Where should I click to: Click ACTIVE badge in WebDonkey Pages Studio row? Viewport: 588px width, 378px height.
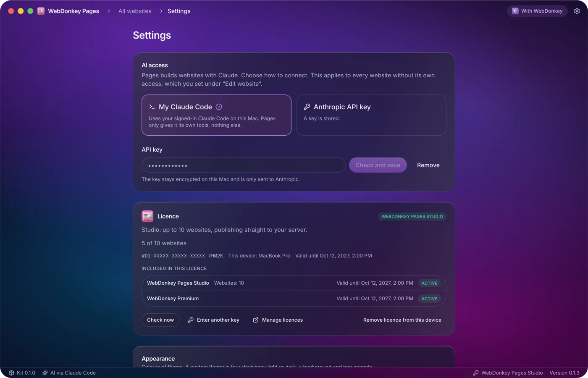pos(430,283)
